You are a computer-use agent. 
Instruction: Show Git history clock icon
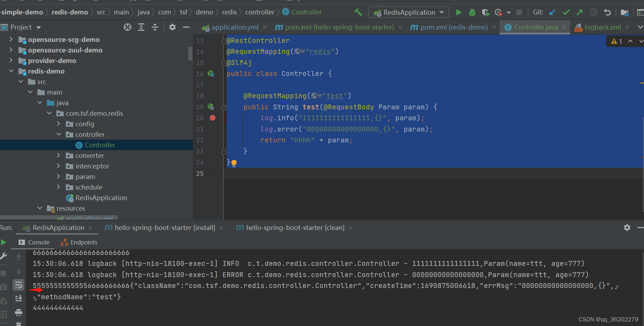[593, 12]
